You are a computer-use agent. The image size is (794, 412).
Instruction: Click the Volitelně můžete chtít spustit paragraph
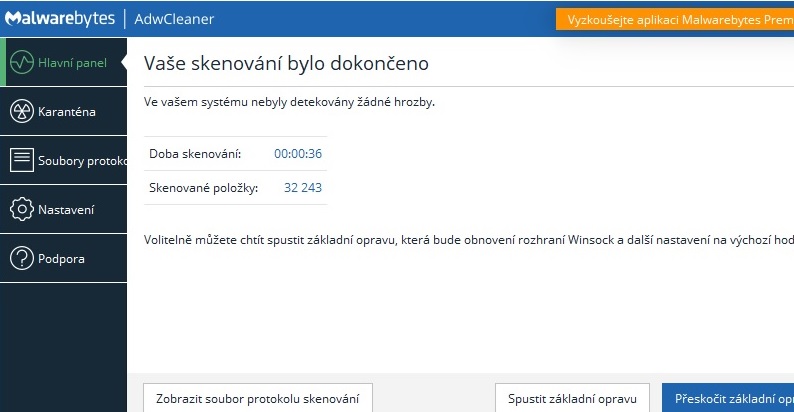(469, 240)
